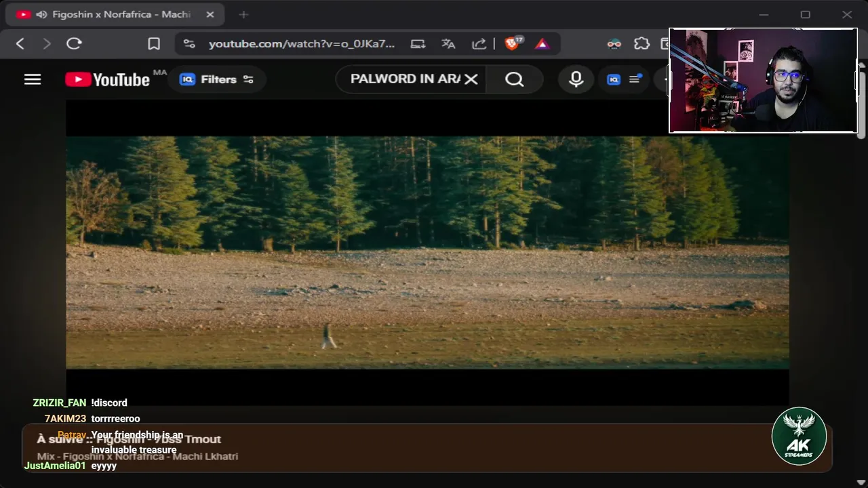Click the video player to pause

427,252
